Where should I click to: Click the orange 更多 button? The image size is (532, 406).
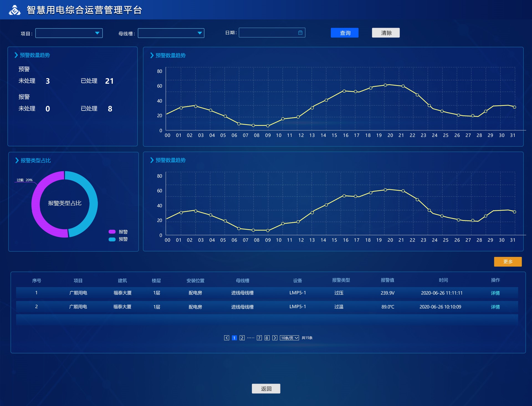tap(508, 262)
